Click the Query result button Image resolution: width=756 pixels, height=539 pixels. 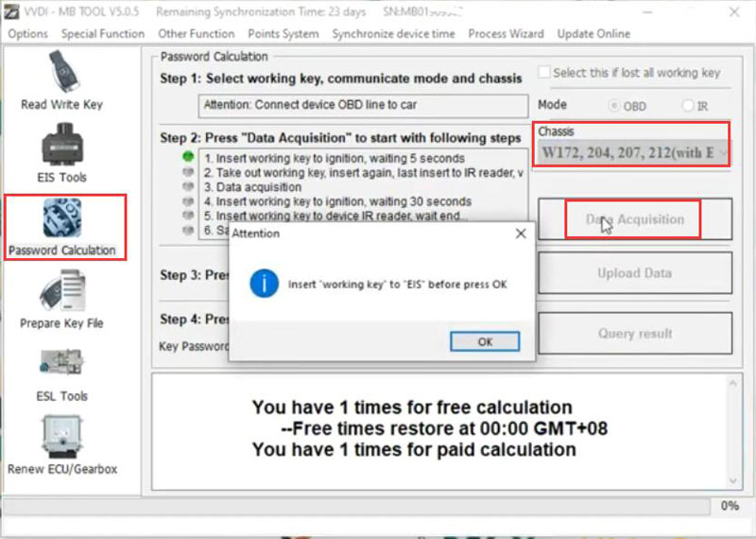tap(635, 334)
